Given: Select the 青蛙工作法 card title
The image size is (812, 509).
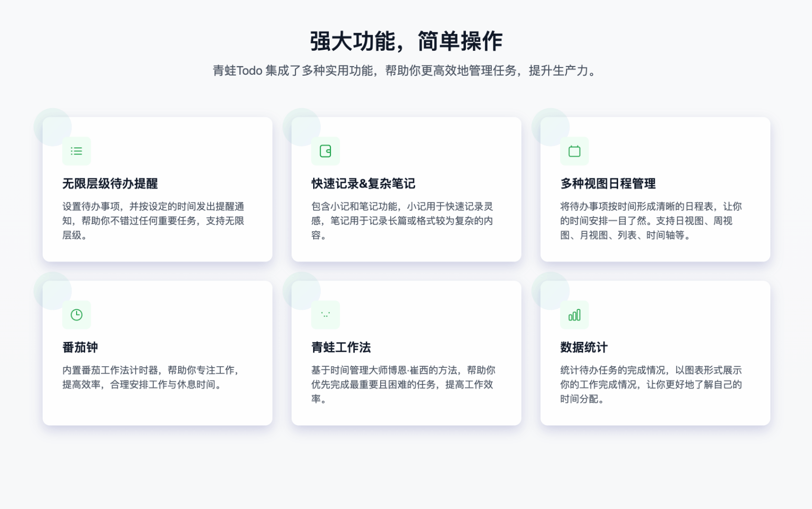Looking at the screenshot, I should pos(341,347).
